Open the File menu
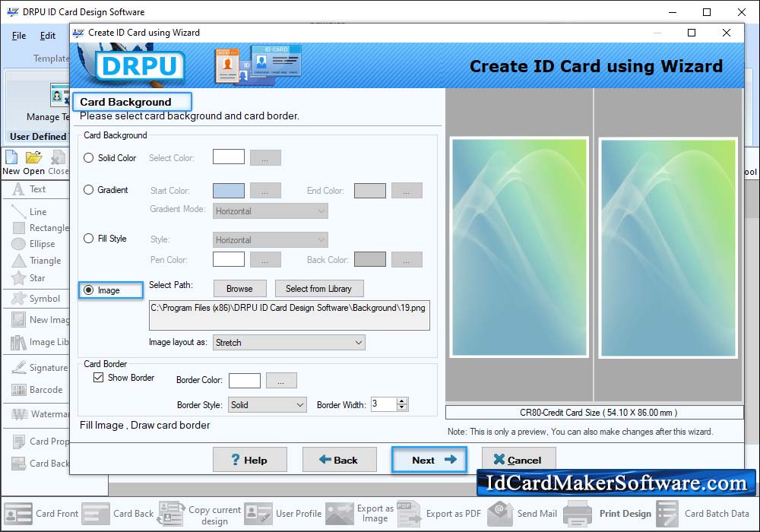This screenshot has width=760, height=532. click(x=19, y=36)
